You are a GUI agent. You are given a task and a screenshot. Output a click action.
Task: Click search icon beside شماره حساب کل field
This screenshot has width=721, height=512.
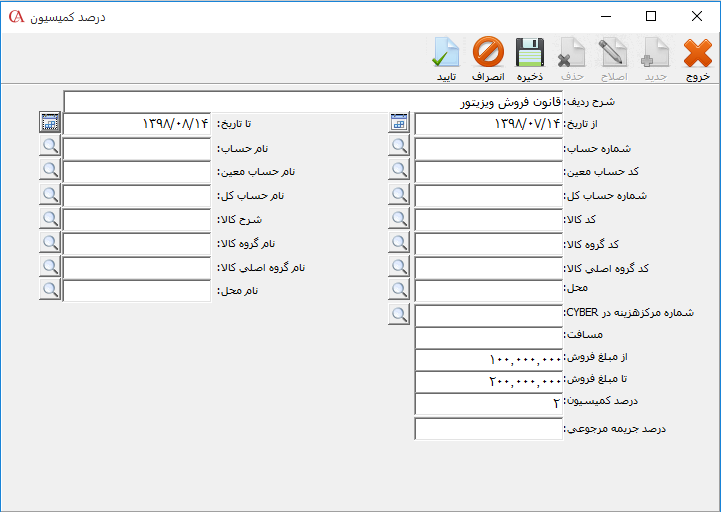pos(399,195)
